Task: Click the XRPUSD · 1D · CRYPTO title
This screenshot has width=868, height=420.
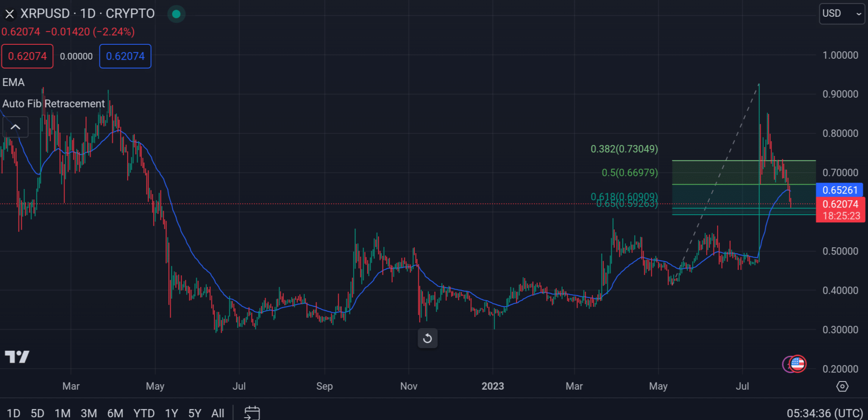Action: [88, 14]
